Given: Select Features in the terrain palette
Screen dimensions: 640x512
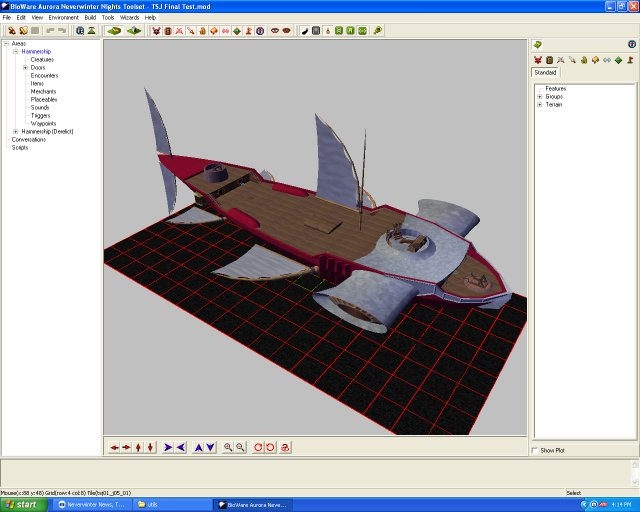Looking at the screenshot, I should (x=555, y=88).
